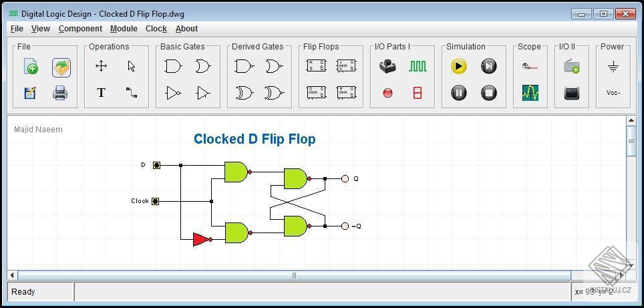Image resolution: width=644 pixels, height=308 pixels.
Task: Place a Vcc power source
Action: click(x=613, y=93)
